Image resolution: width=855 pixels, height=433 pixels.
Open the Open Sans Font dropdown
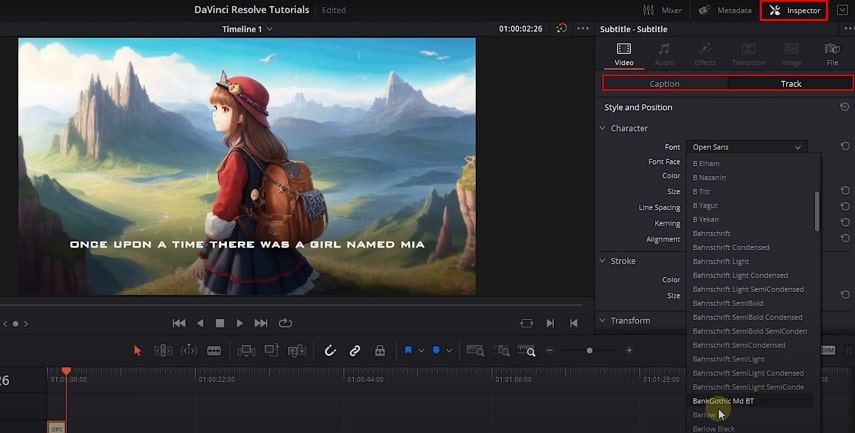coord(746,147)
